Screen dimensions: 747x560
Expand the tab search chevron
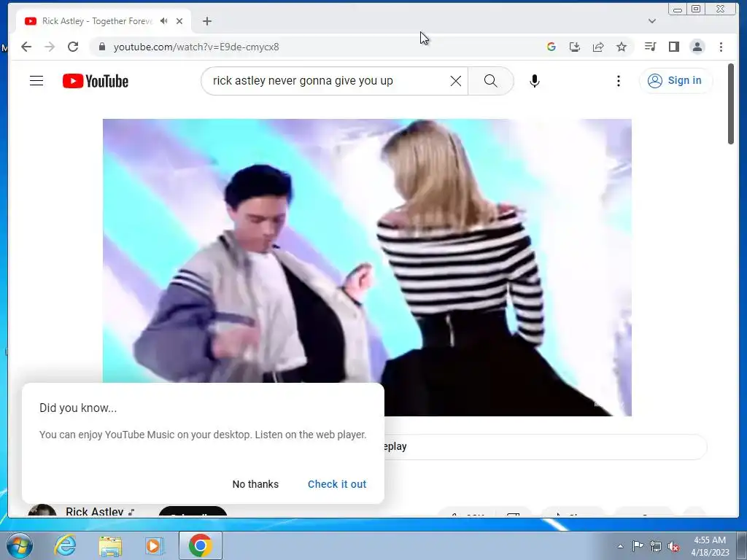pos(652,21)
